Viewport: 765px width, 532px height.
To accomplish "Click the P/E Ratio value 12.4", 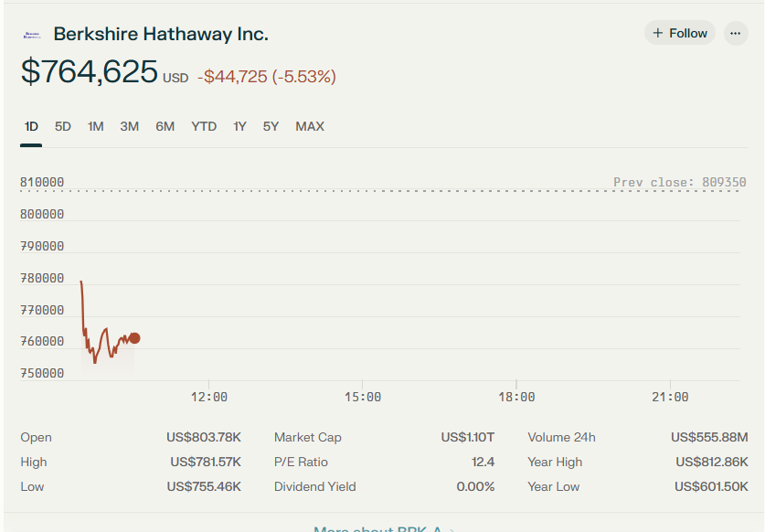I will [483, 462].
